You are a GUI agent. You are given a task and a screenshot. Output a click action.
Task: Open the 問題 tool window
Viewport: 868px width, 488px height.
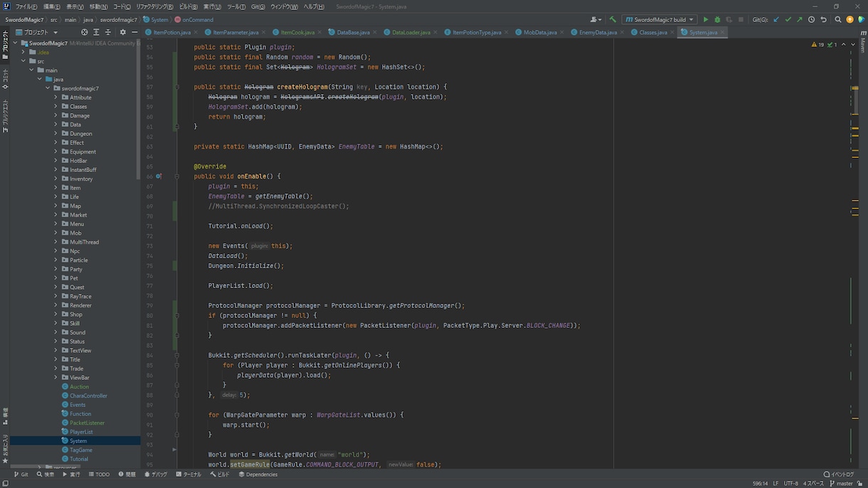127,474
